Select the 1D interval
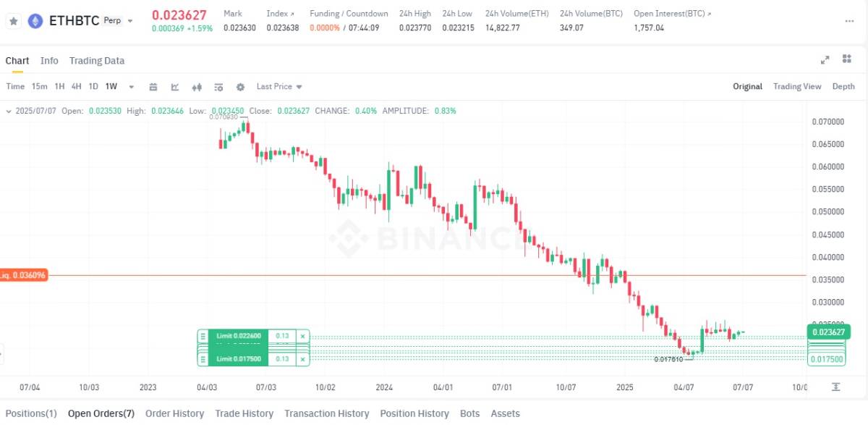The image size is (868, 425). (x=93, y=86)
